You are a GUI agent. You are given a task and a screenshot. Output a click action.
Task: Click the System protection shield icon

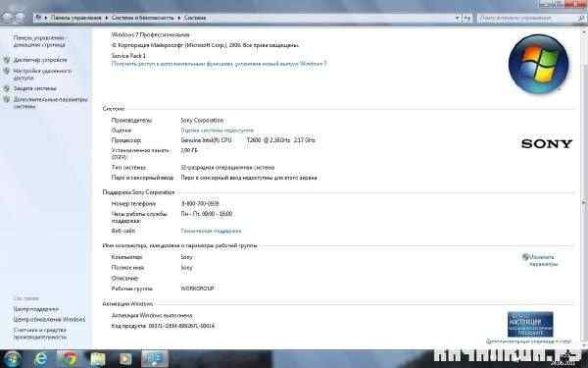[x=7, y=88]
